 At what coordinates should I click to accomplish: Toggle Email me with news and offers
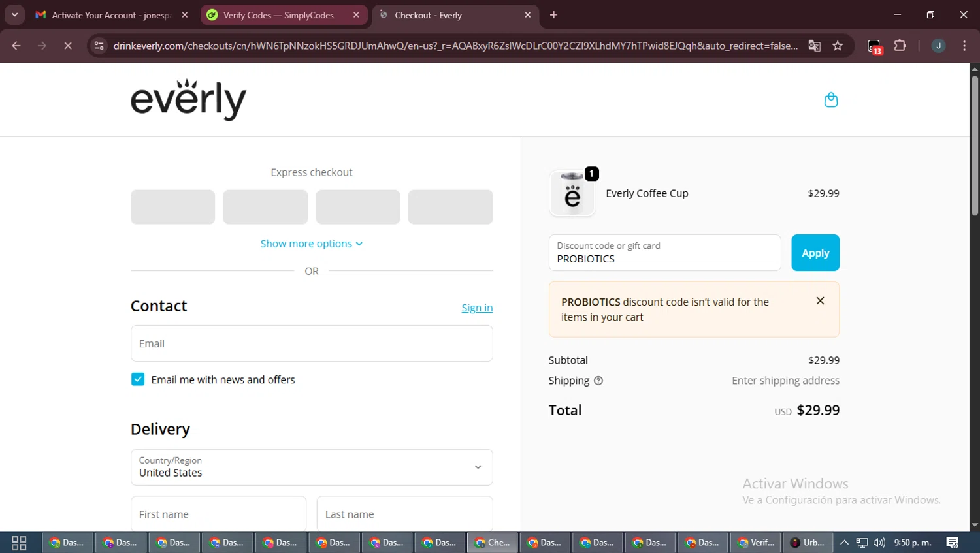point(138,379)
